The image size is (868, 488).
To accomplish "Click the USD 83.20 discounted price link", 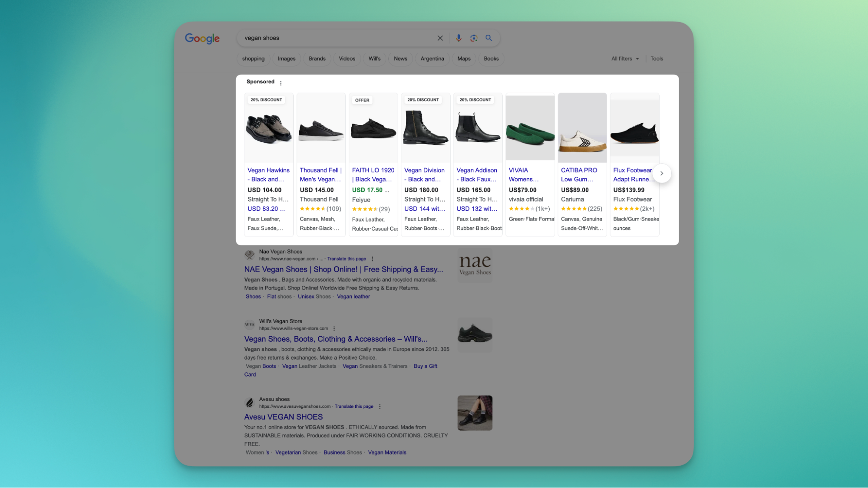I will (266, 209).
